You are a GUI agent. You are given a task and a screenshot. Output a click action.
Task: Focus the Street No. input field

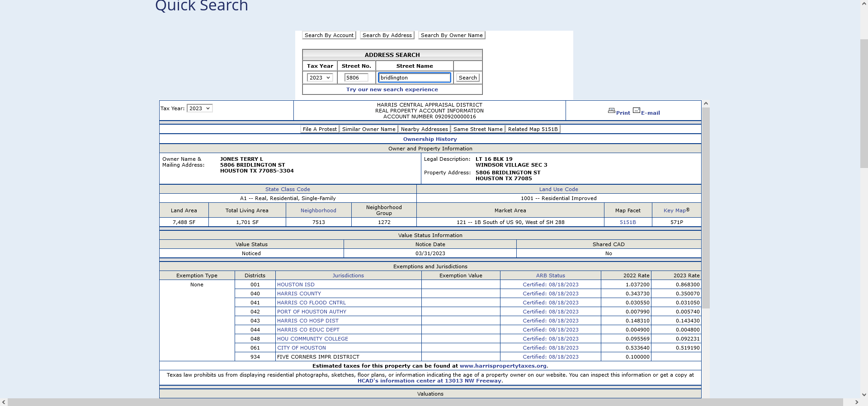356,78
